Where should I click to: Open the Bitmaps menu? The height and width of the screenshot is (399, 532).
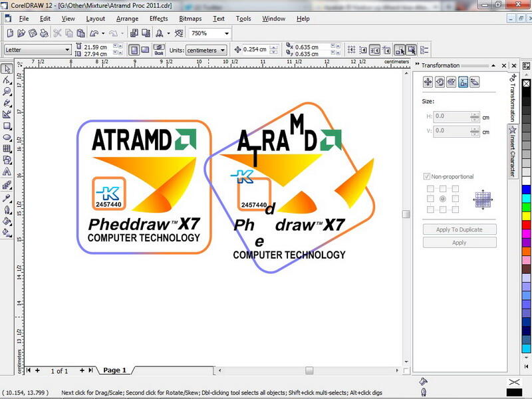[190, 19]
